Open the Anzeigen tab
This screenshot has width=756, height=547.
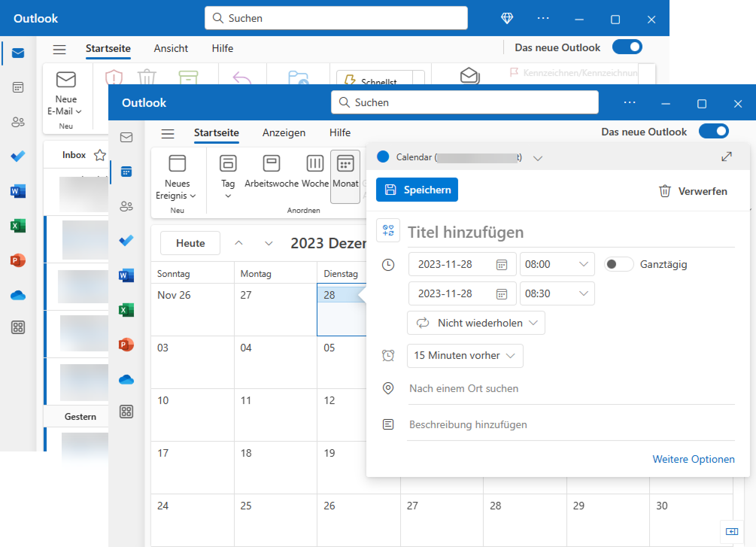point(284,133)
